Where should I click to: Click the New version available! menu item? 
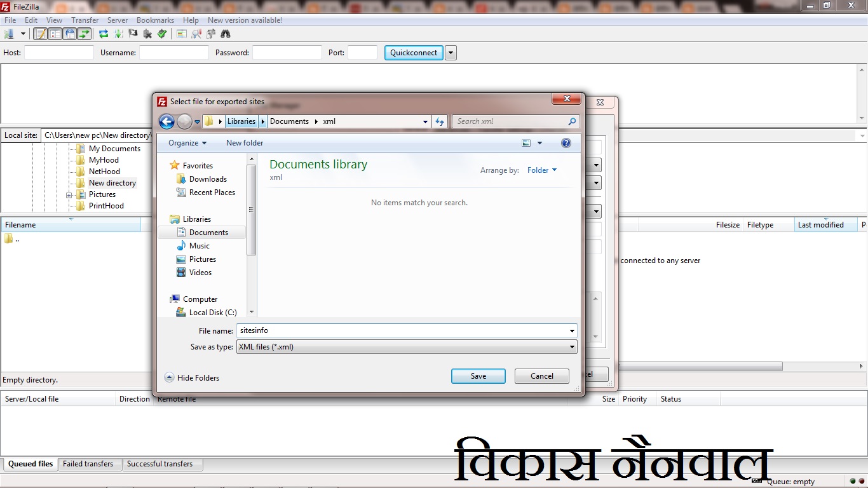click(245, 20)
